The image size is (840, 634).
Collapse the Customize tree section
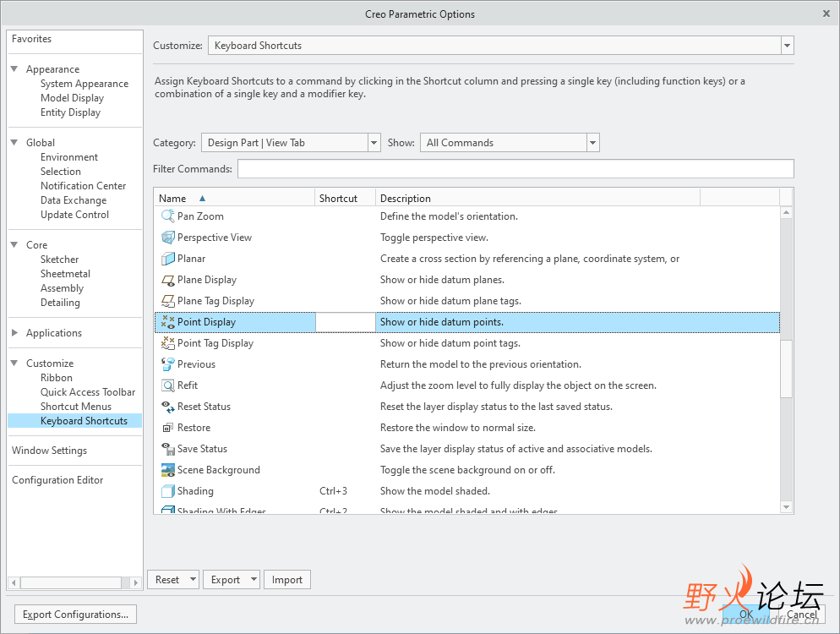[14, 363]
